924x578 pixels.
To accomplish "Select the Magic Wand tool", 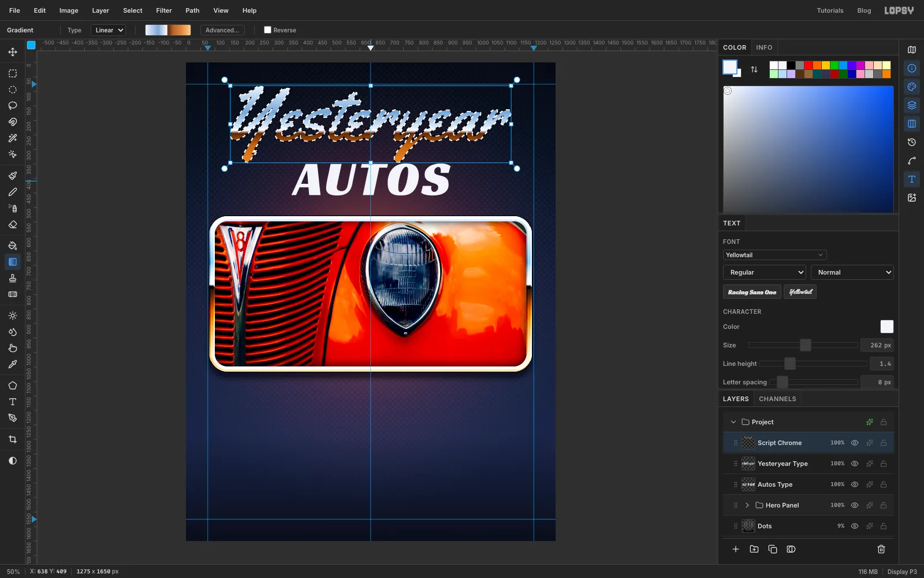I will pyautogui.click(x=13, y=138).
